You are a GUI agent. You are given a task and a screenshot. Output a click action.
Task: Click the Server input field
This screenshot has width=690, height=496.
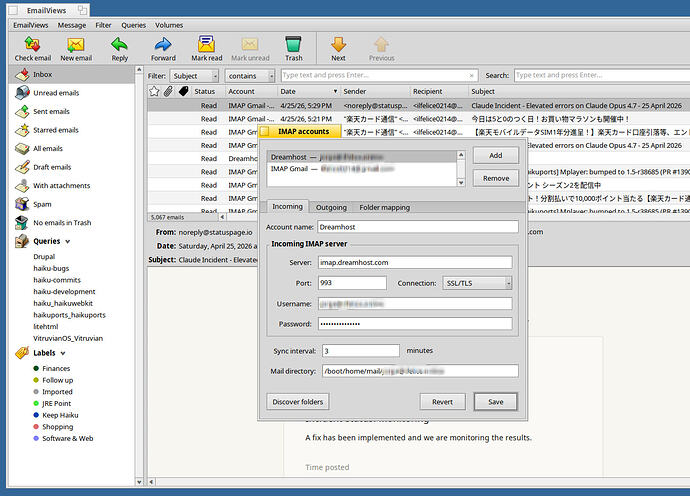point(415,262)
